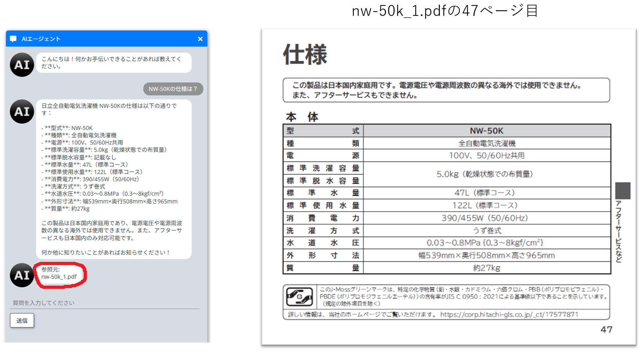The width and height of the screenshot is (644, 354).
Task: Click the 送信 button
Action: tap(22, 321)
